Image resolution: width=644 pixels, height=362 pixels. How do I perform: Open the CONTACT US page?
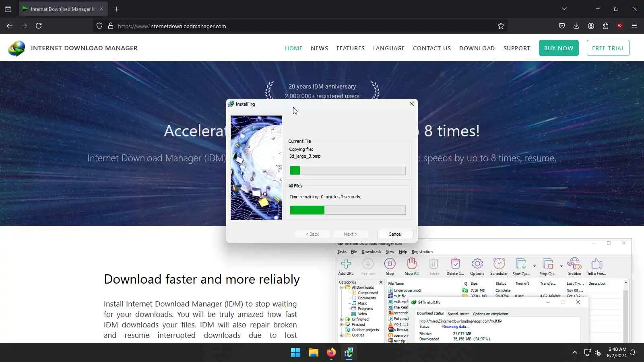click(x=432, y=48)
